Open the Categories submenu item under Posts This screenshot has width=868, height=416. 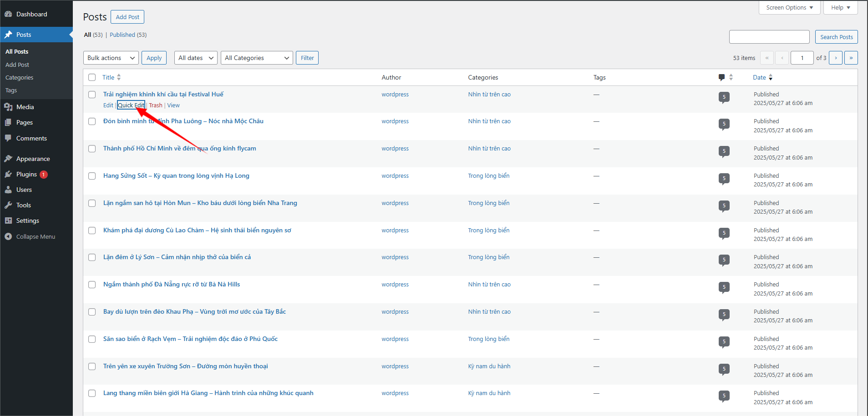19,78
